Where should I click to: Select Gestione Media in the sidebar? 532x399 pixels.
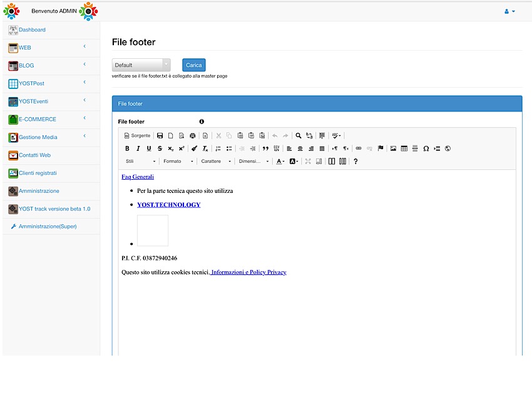(39, 137)
